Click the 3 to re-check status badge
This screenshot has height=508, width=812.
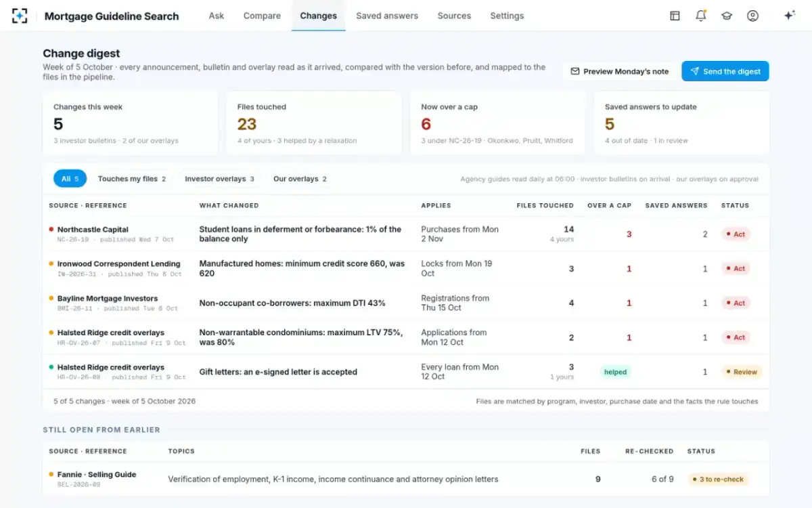tap(719, 480)
